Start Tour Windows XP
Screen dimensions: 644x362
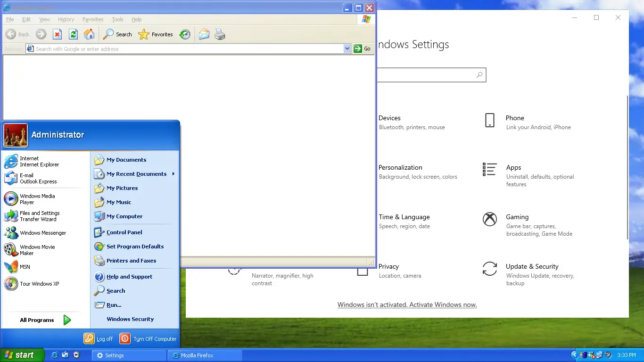44,284
